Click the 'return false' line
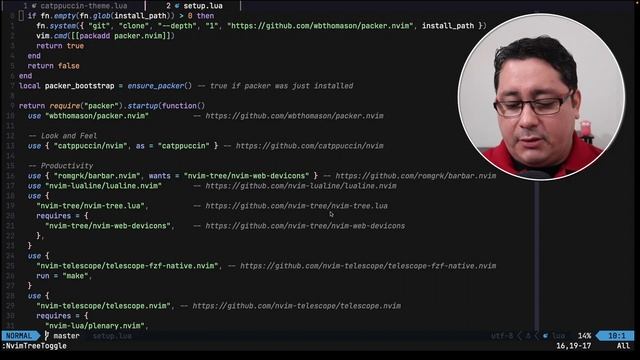The width and height of the screenshot is (640, 360). pos(53,66)
